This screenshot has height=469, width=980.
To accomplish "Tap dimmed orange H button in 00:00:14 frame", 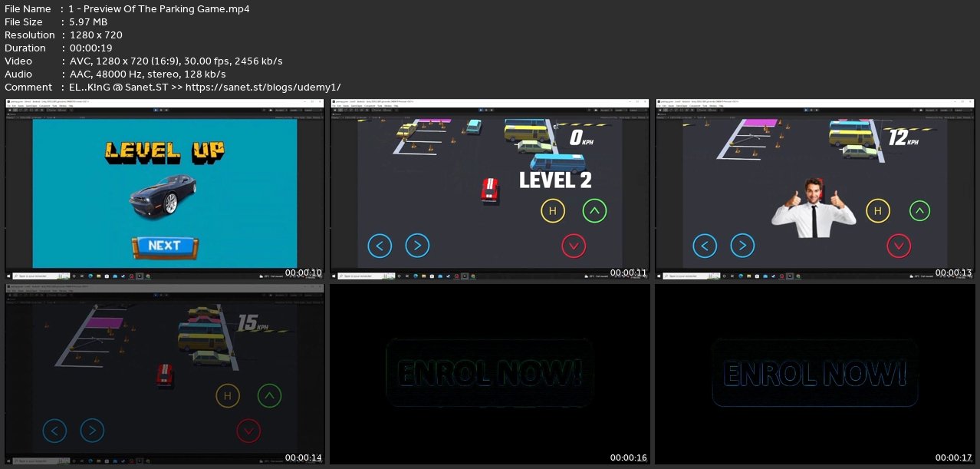I will (x=227, y=396).
